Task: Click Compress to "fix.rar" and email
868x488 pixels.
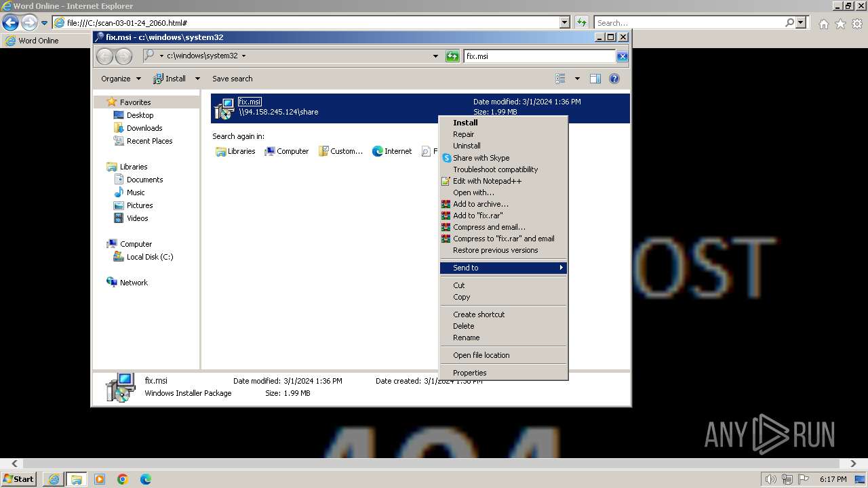Action: tap(503, 239)
